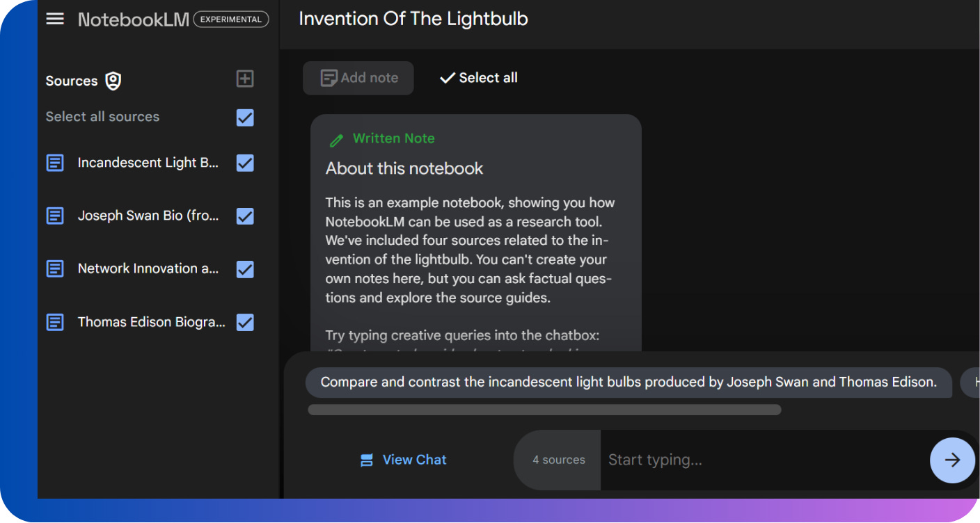Click the Start typing input field
Image resolution: width=980 pixels, height=523 pixels.
coord(764,460)
